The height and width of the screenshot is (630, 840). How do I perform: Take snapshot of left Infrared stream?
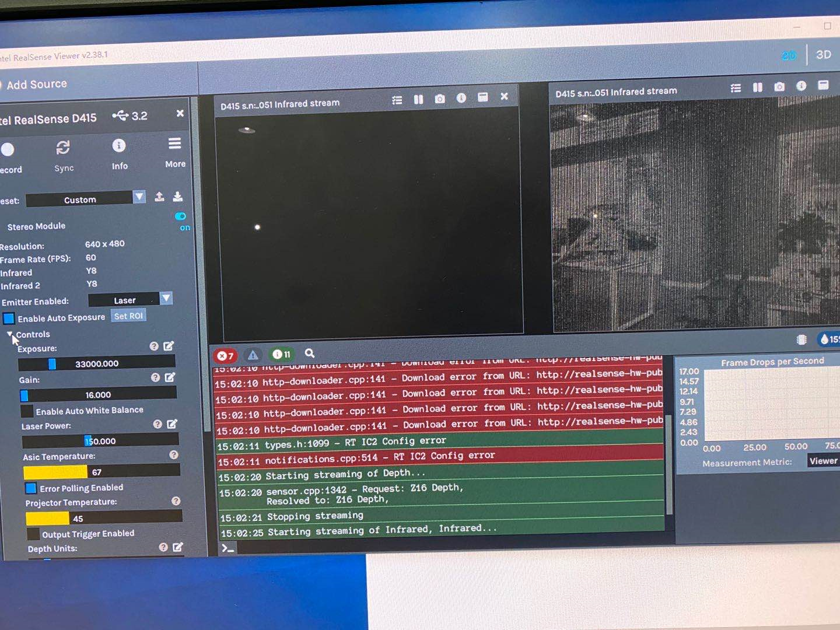440,99
